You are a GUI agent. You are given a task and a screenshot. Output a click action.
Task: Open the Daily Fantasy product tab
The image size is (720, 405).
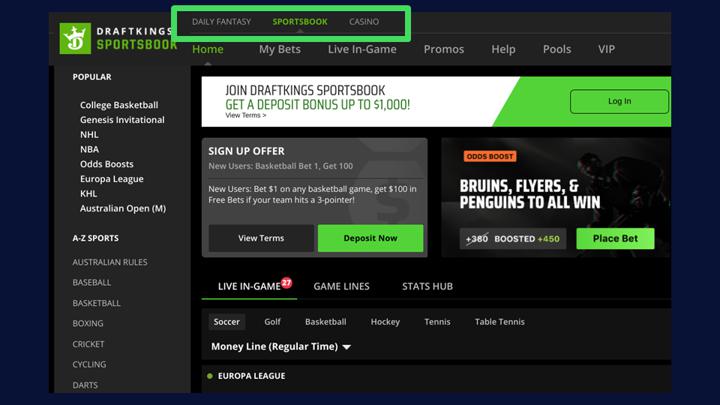[221, 22]
